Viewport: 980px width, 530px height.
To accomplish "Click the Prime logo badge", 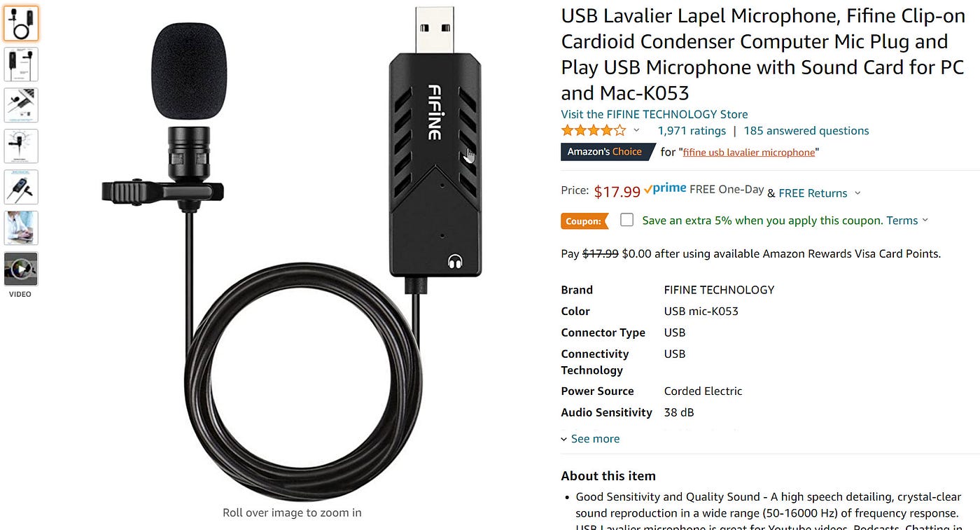I will click(665, 189).
